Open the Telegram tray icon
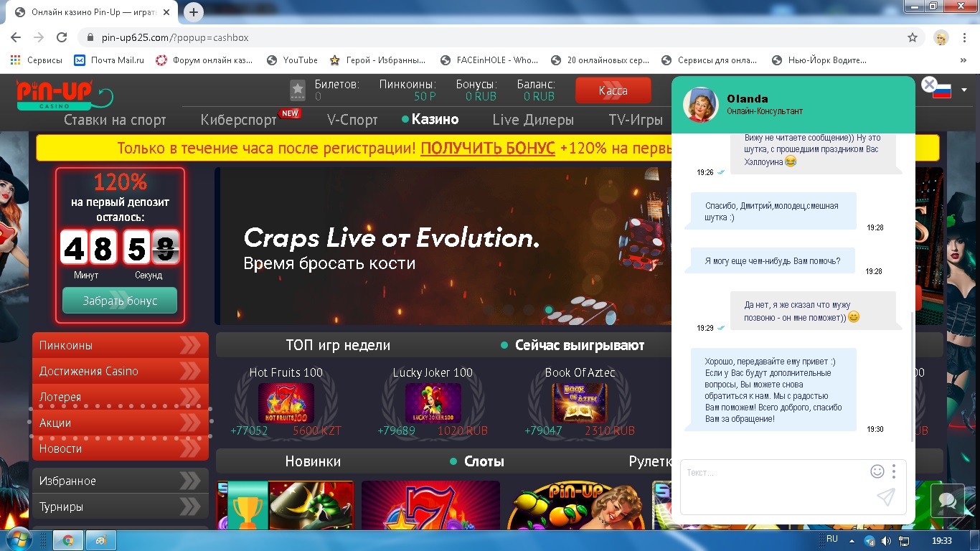The width and height of the screenshot is (980, 551). click(x=870, y=540)
